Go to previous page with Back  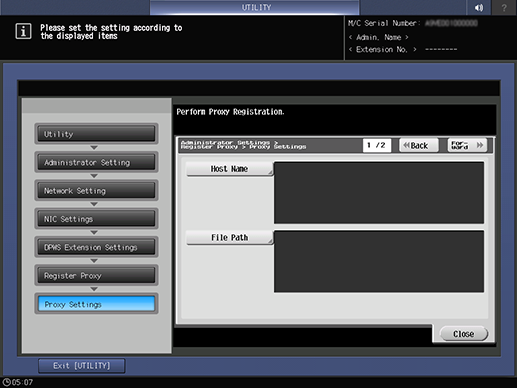coord(419,145)
